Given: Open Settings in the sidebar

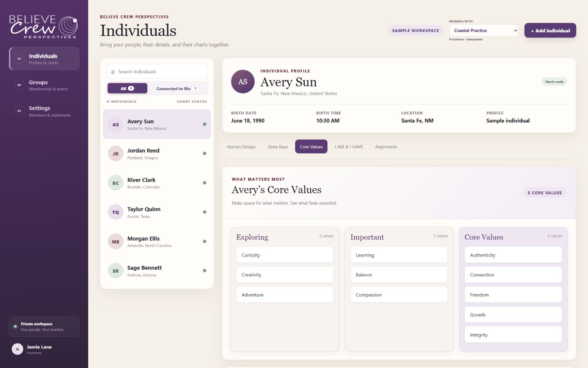Looking at the screenshot, I should pos(44,111).
